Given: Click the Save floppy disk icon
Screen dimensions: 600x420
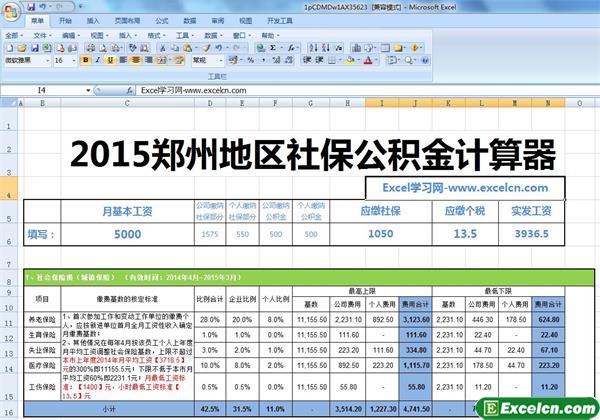Looking at the screenshot, I should [x=35, y=48].
